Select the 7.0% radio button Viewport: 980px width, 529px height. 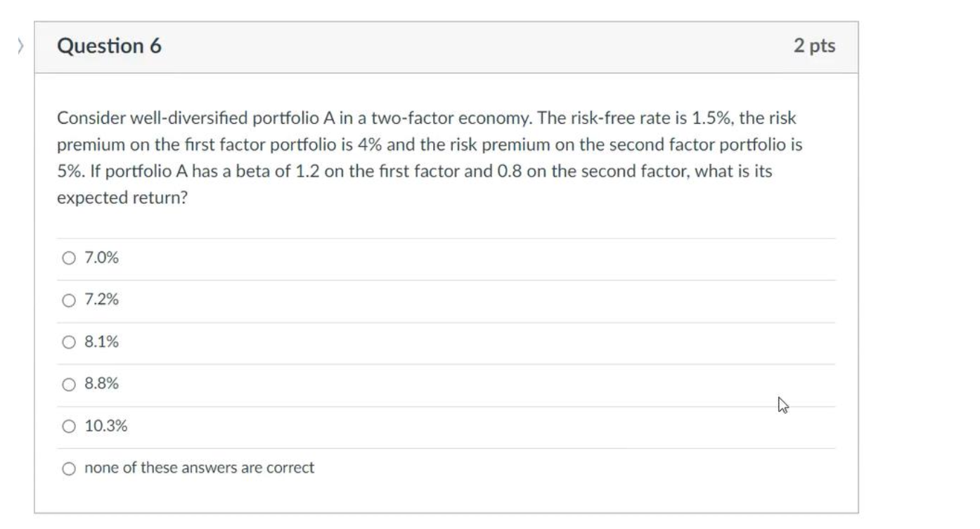(x=68, y=258)
